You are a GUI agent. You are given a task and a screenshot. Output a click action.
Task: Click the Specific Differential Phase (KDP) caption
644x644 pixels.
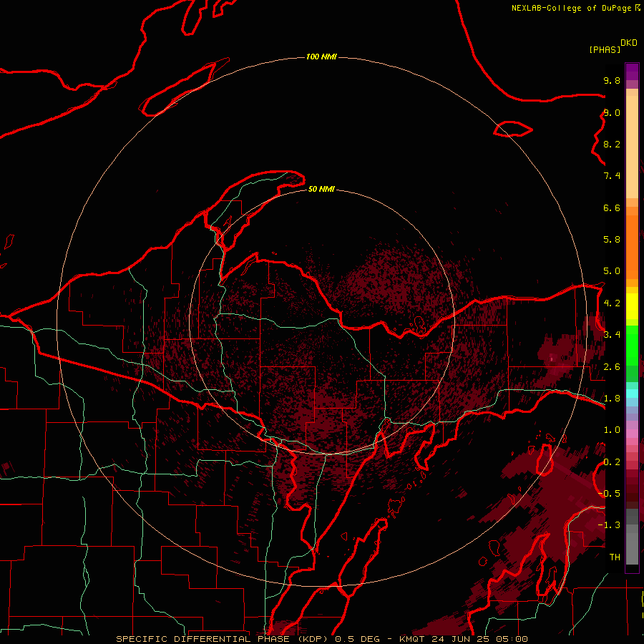(223, 639)
